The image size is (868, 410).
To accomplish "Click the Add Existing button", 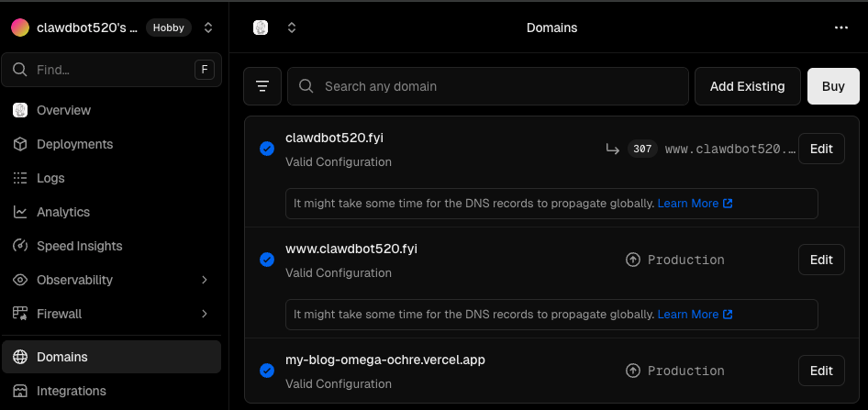I will click(x=747, y=86).
